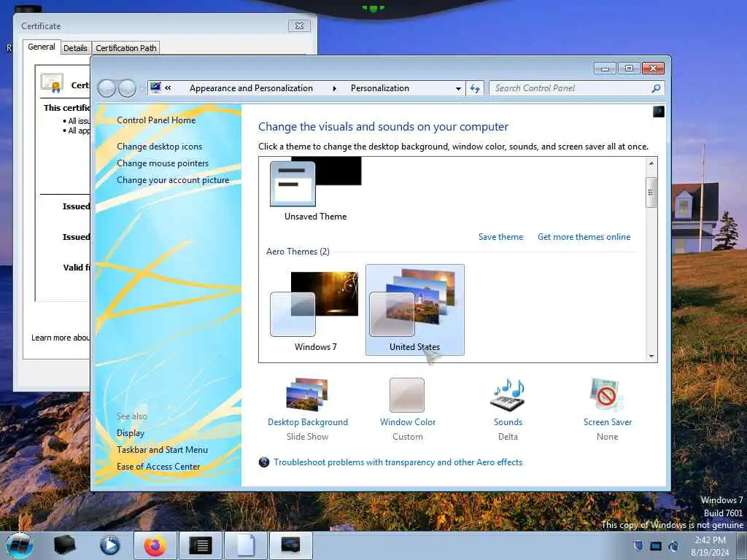Open the dark lined-window taskbar button

(x=201, y=545)
